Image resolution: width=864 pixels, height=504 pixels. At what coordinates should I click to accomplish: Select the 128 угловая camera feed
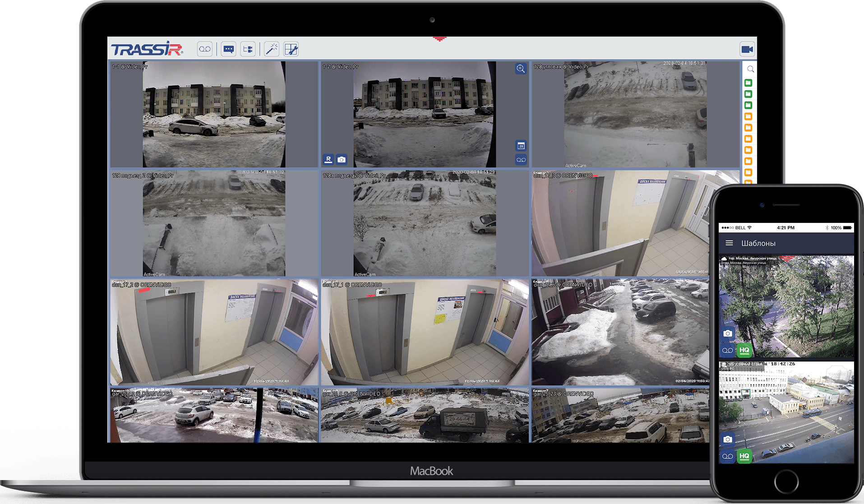click(x=635, y=115)
